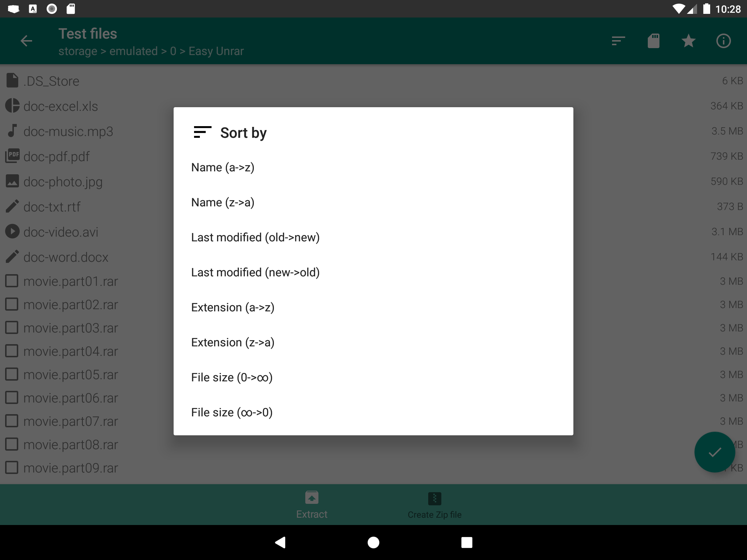Check the box for movie.part06.rar

[x=12, y=398]
